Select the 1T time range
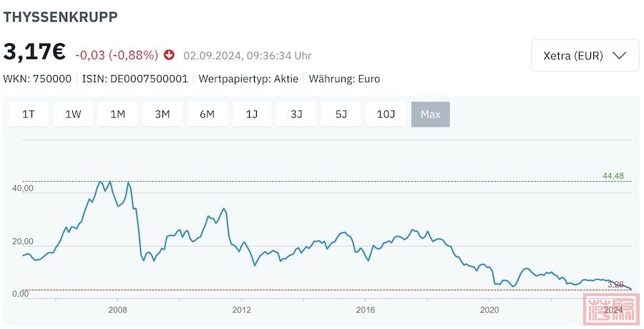 click(x=29, y=114)
